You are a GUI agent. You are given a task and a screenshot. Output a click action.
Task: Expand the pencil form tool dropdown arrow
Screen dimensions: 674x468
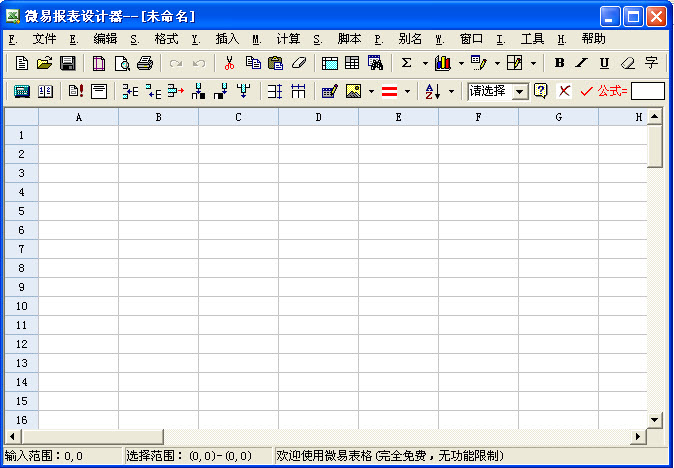pos(497,64)
